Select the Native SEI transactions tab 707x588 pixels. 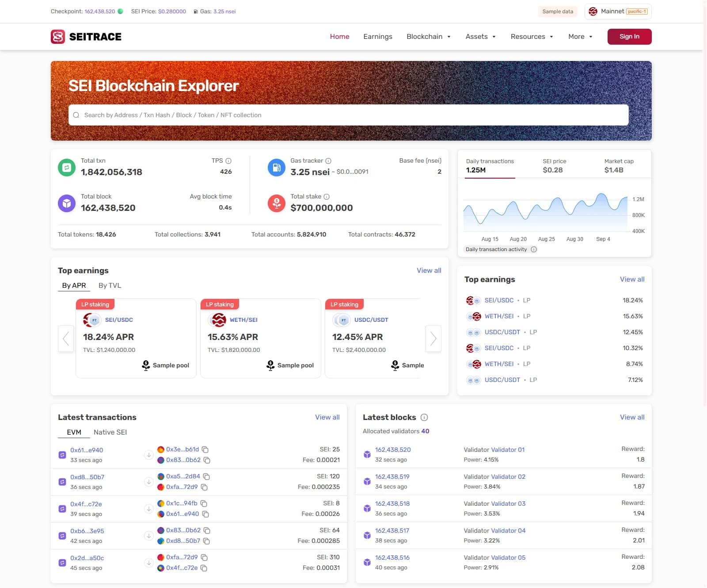pyautogui.click(x=110, y=432)
